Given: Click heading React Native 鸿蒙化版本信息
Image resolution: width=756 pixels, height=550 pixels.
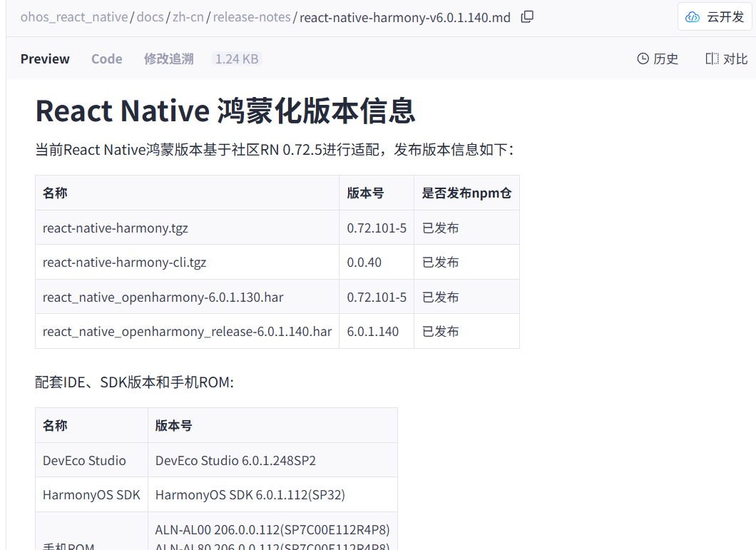Looking at the screenshot, I should coord(225,111).
